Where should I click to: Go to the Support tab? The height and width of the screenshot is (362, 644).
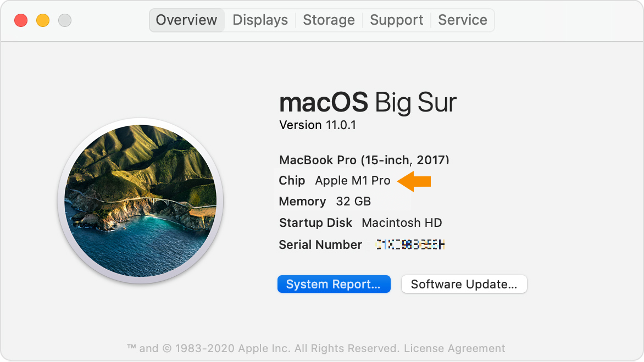396,20
